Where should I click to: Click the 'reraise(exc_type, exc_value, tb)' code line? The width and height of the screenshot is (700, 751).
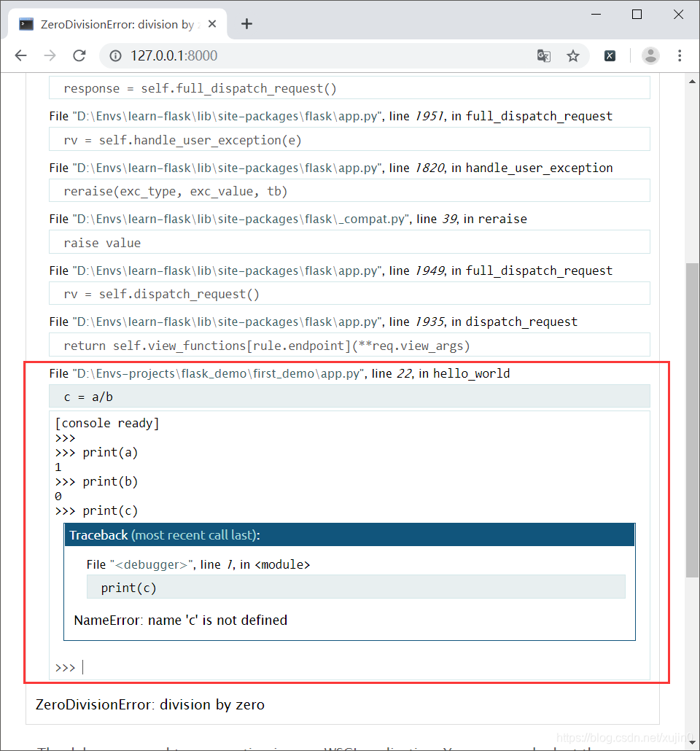pyautogui.click(x=349, y=190)
